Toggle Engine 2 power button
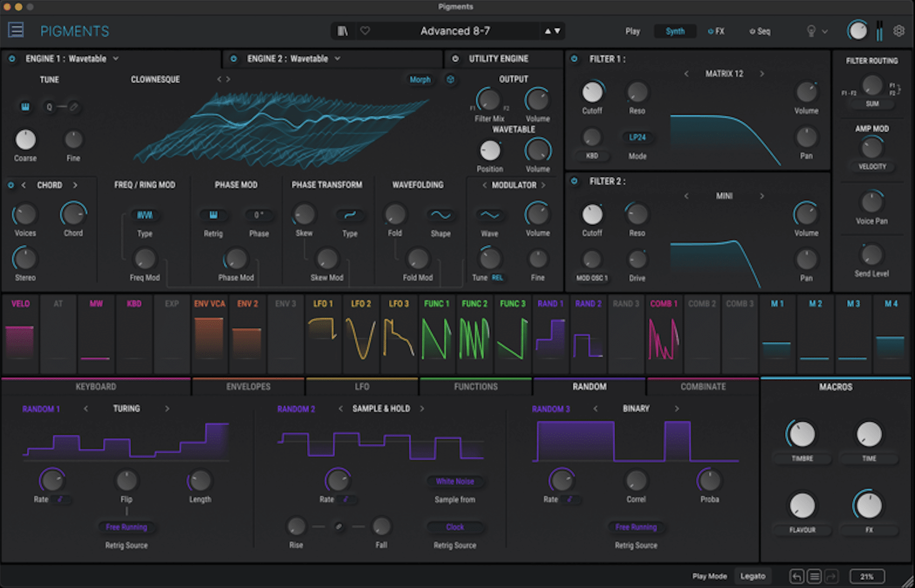 pyautogui.click(x=233, y=58)
